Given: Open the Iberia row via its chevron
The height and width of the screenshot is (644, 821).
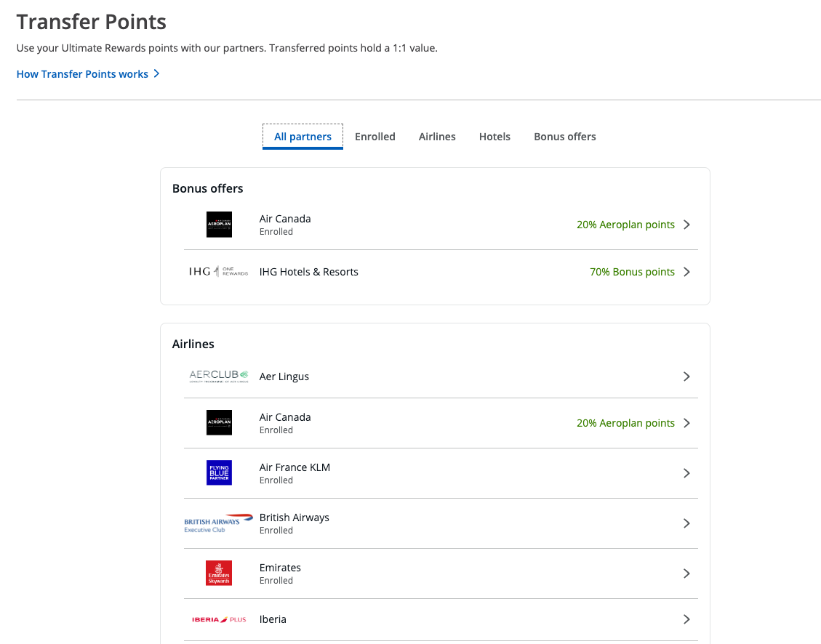Looking at the screenshot, I should [x=686, y=619].
